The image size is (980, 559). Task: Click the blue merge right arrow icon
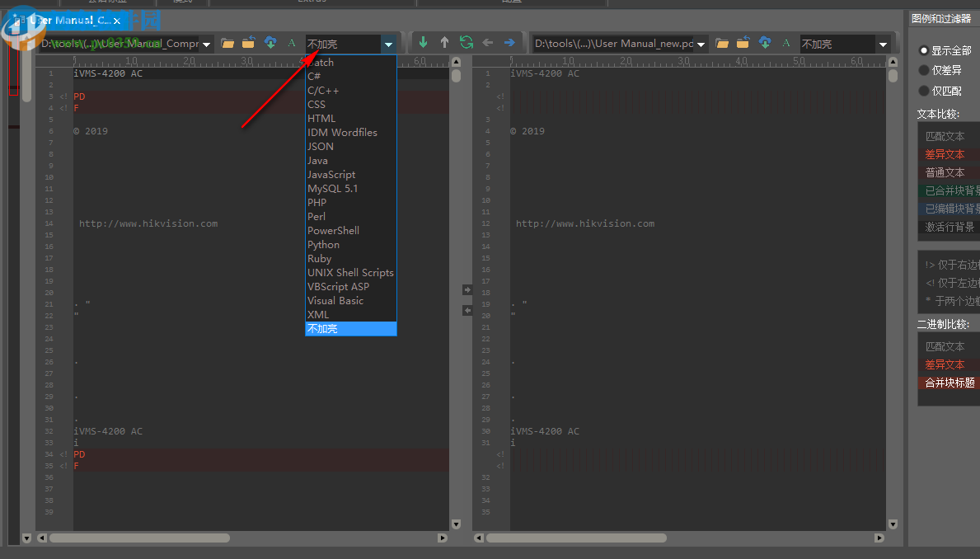click(509, 43)
